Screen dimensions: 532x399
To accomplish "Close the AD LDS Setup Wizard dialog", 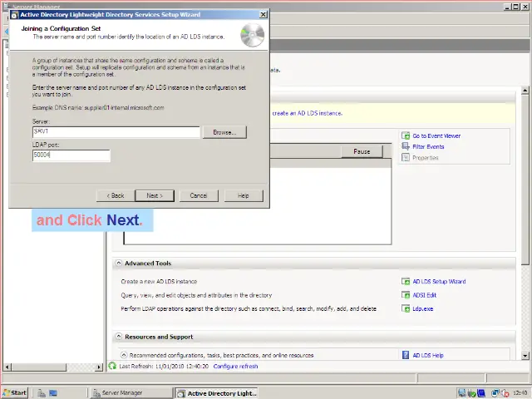I will tap(264, 14).
